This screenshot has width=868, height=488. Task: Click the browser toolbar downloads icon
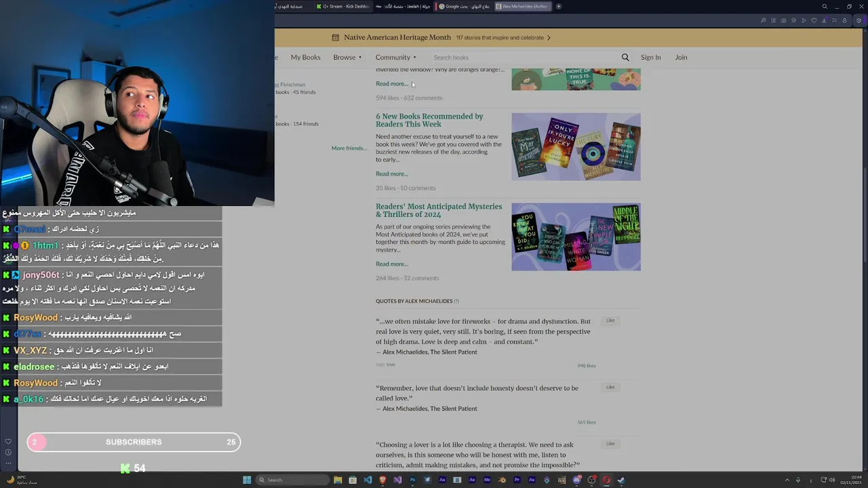825,20
